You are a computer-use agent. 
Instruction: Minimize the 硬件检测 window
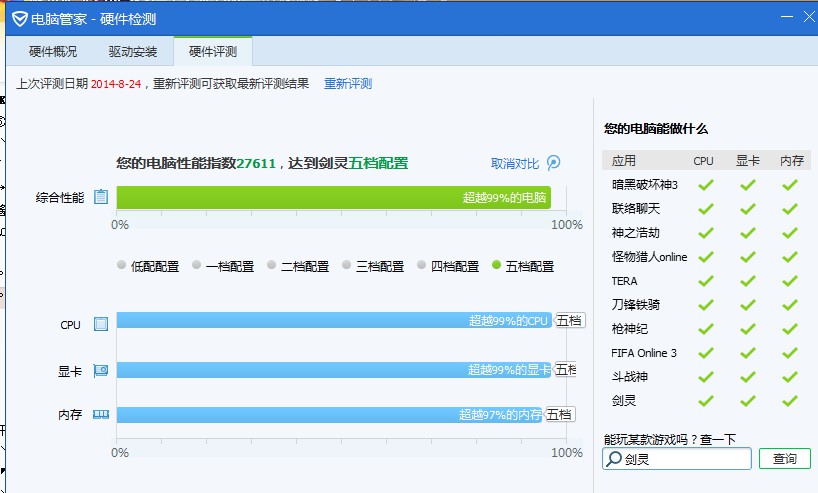787,17
